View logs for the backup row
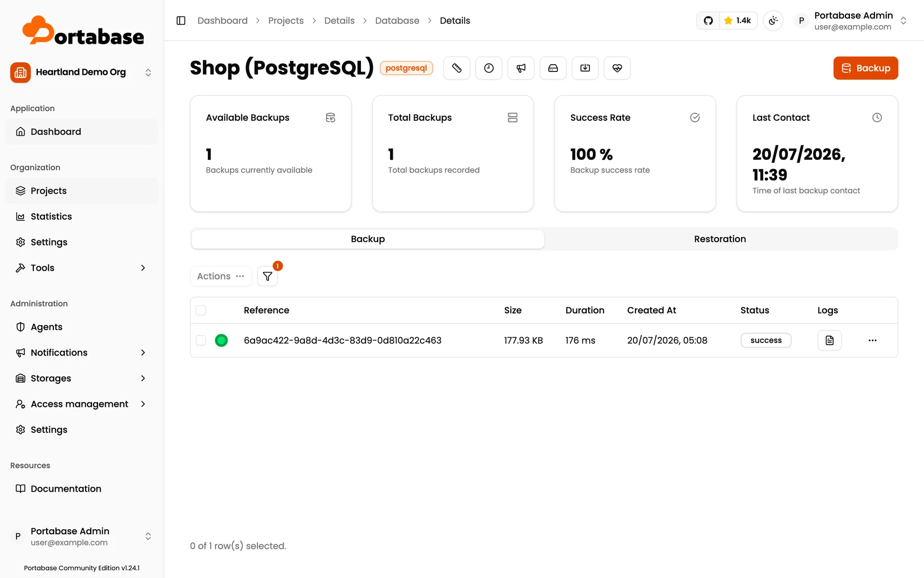924x578 pixels. tap(829, 340)
